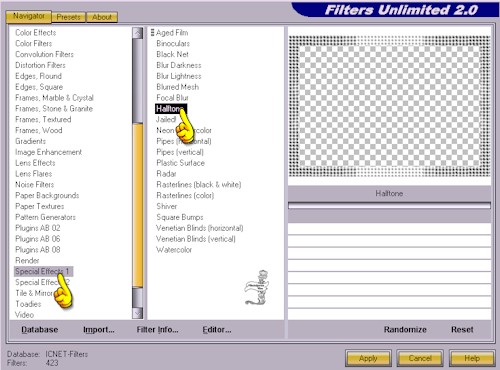
Task: Randomize the filter settings
Action: pyautogui.click(x=405, y=329)
